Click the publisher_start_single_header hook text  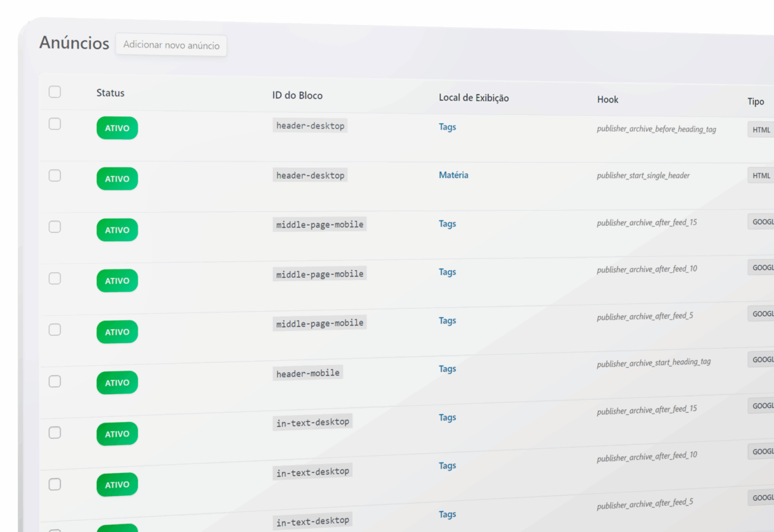pos(643,176)
